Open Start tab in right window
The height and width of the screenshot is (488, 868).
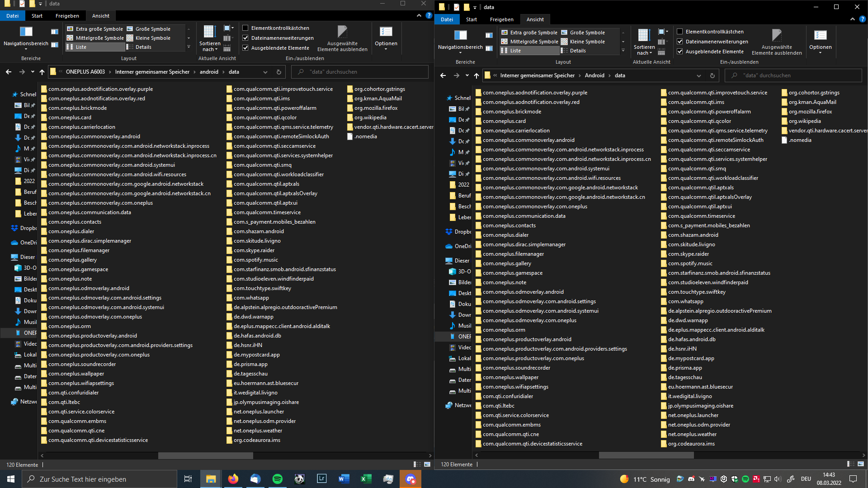[x=472, y=19]
